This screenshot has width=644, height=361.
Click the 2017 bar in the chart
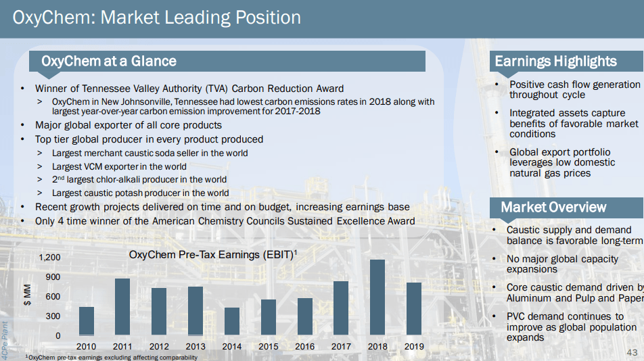pyautogui.click(x=341, y=308)
